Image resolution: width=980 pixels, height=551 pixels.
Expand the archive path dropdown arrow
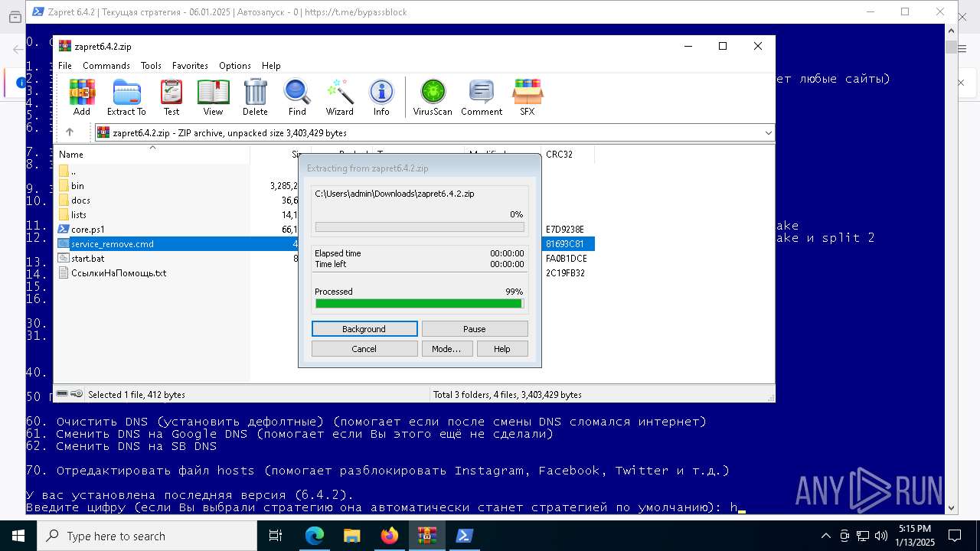768,133
